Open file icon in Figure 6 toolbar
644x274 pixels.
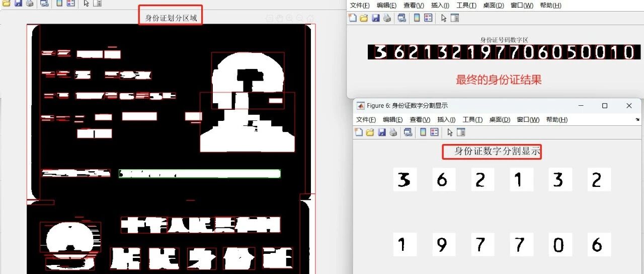click(370, 132)
